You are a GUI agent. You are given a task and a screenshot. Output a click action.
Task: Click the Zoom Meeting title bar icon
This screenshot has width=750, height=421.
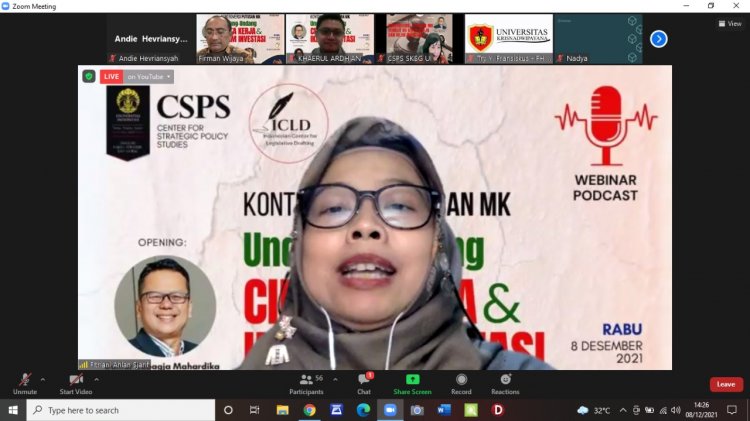pyautogui.click(x=5, y=6)
